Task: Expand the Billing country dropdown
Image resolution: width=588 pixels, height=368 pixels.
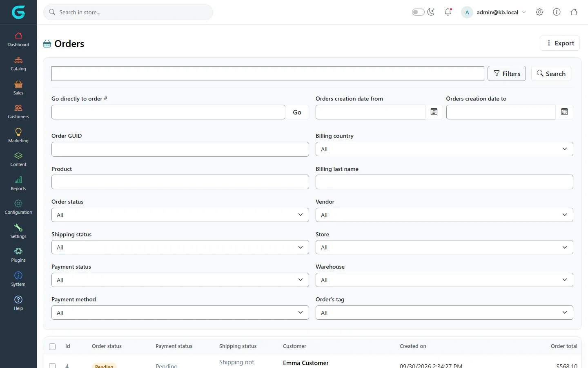Action: (x=444, y=149)
